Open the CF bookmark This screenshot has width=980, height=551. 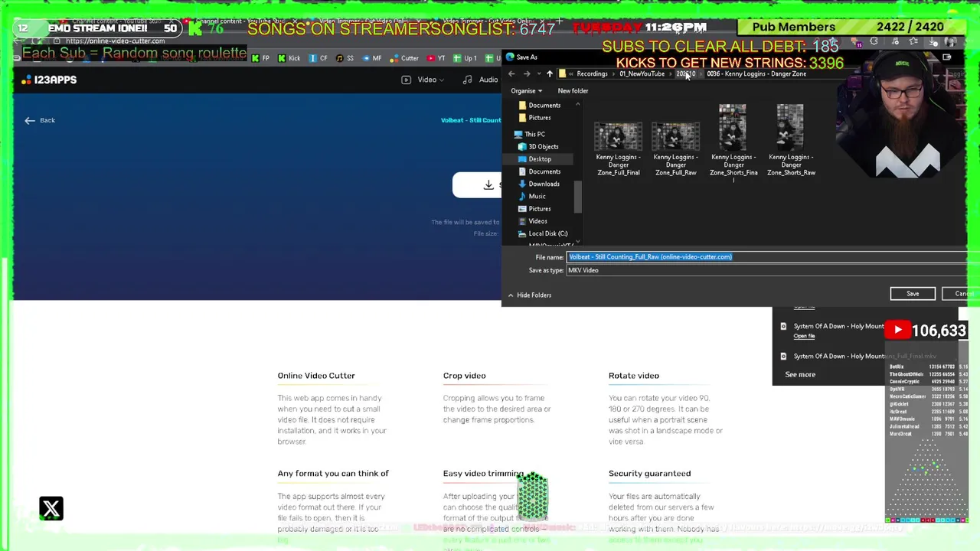[x=318, y=58]
